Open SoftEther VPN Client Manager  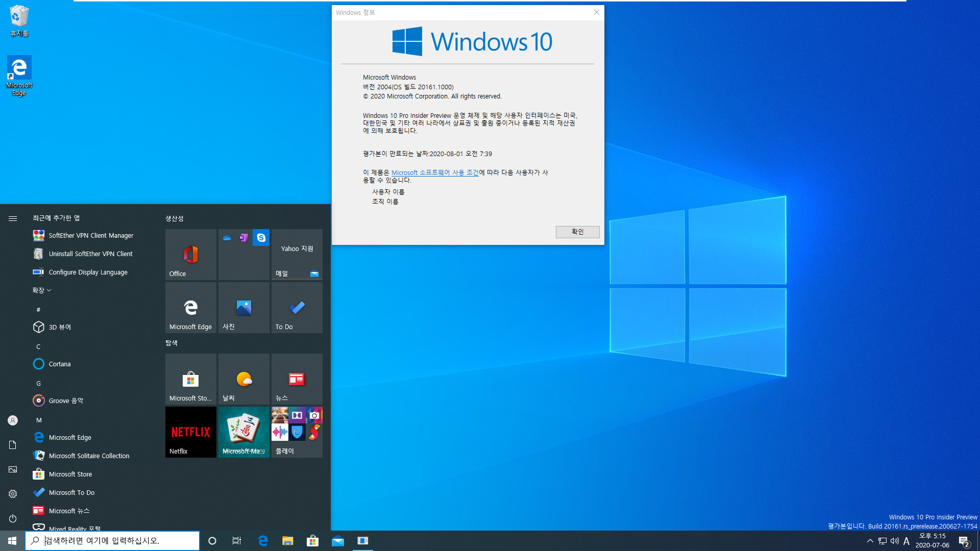tap(92, 235)
